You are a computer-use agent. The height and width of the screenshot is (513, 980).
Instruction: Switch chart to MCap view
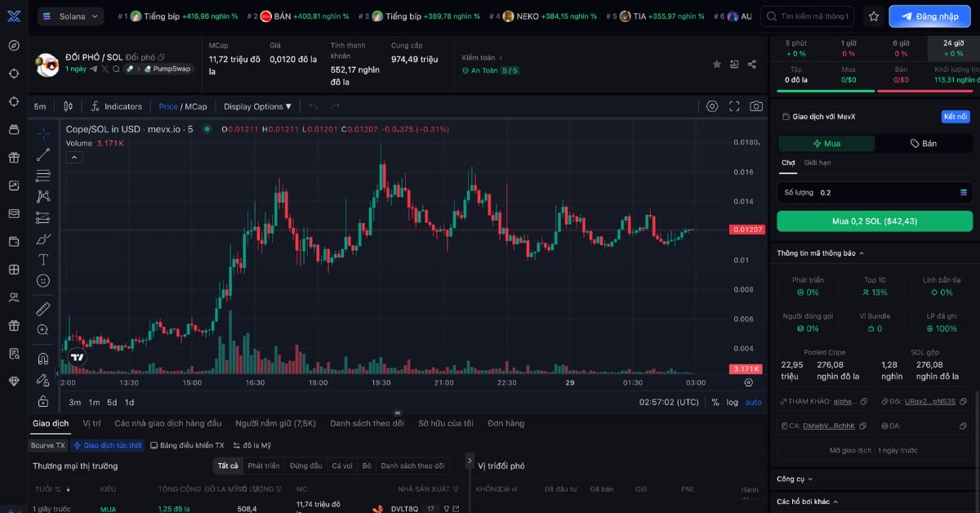[196, 106]
